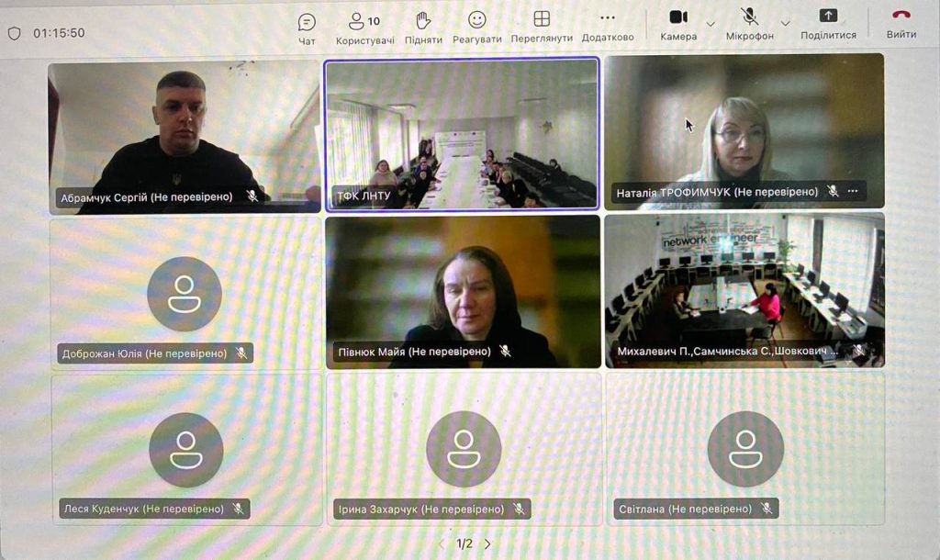Open the Додатково more options menu
Screen dimensions: 940x560
click(x=608, y=26)
